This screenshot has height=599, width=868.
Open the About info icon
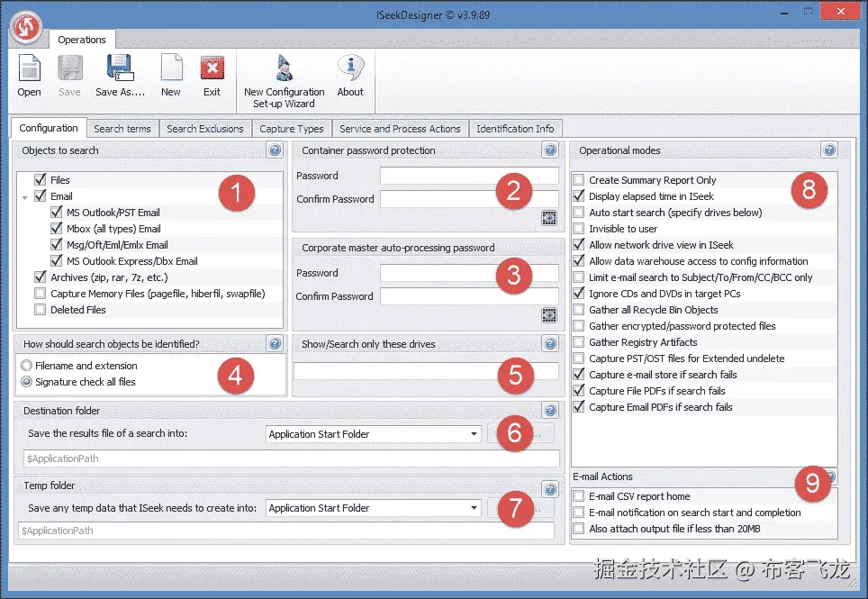tap(350, 68)
